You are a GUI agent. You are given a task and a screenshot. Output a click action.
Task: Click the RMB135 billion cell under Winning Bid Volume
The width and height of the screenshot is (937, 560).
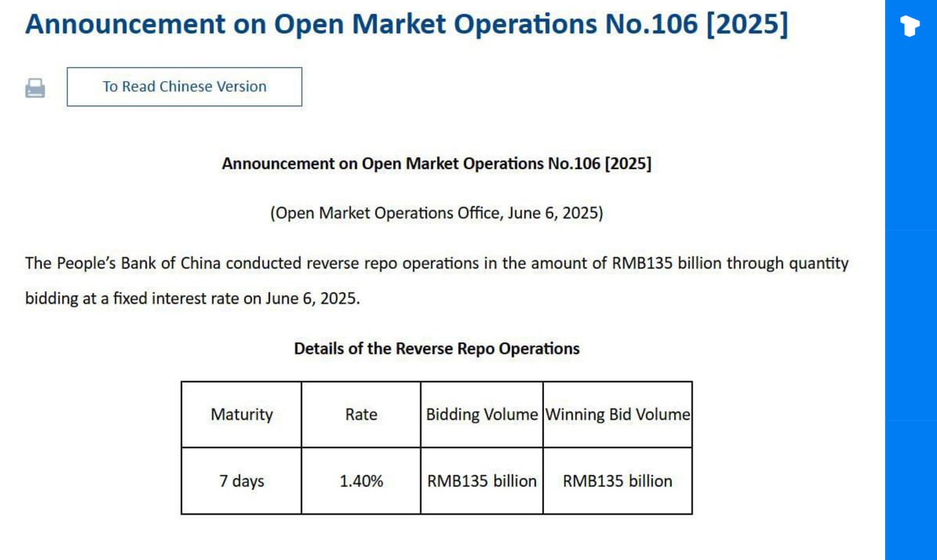(x=618, y=481)
